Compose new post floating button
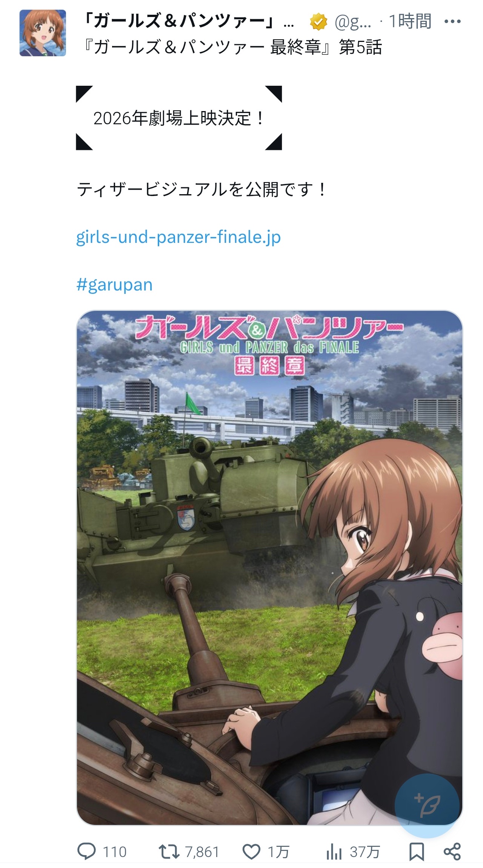483x868 pixels. [427, 805]
